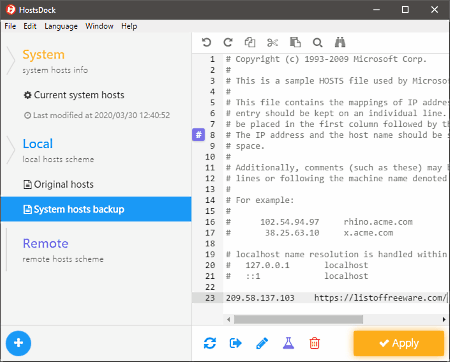Close the HostsDock window
Viewport: 450px width, 362px height.
click(x=434, y=10)
